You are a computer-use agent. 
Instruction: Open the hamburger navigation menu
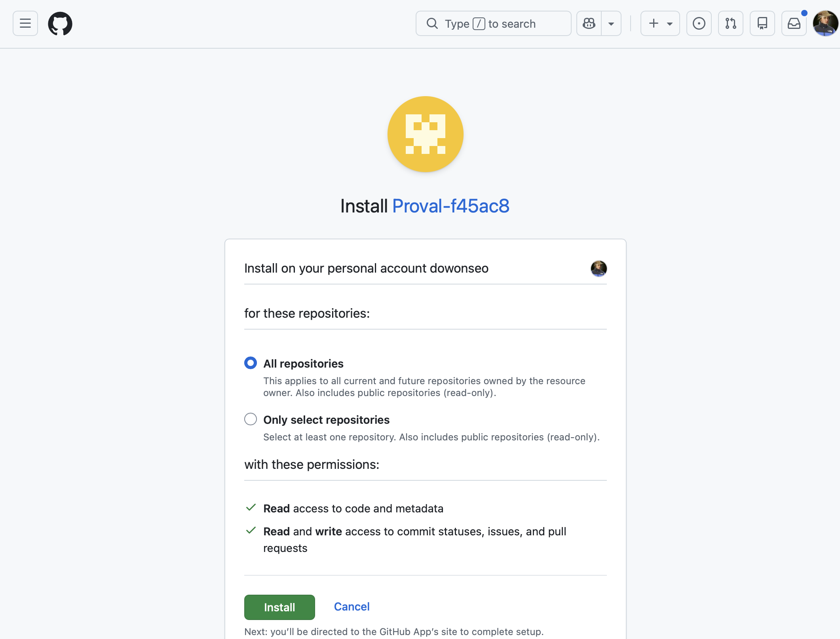(x=25, y=24)
